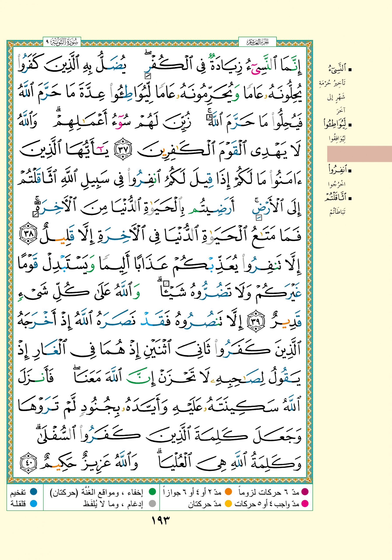Click the salmon highlighted bar in margin

click(359, 154)
